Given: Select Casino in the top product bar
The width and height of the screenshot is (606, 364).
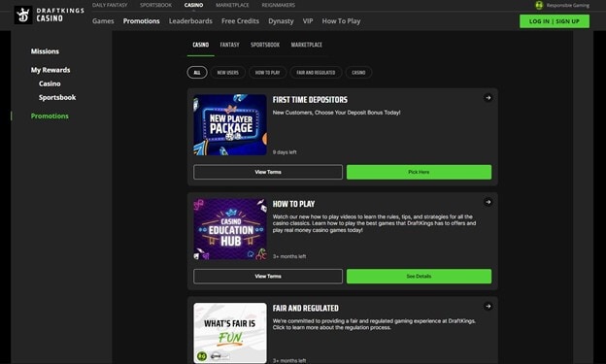Looking at the screenshot, I should [193, 5].
